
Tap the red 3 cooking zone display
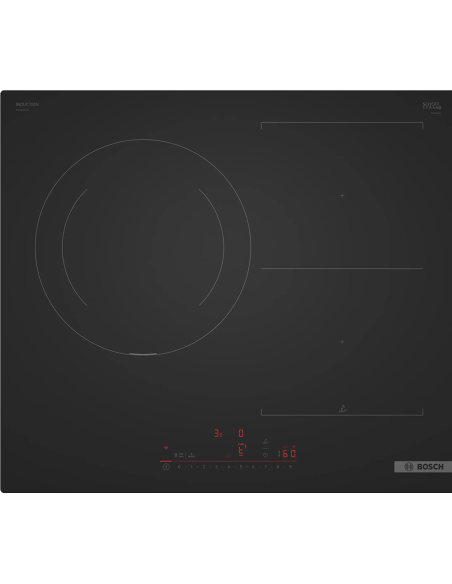click(218, 433)
